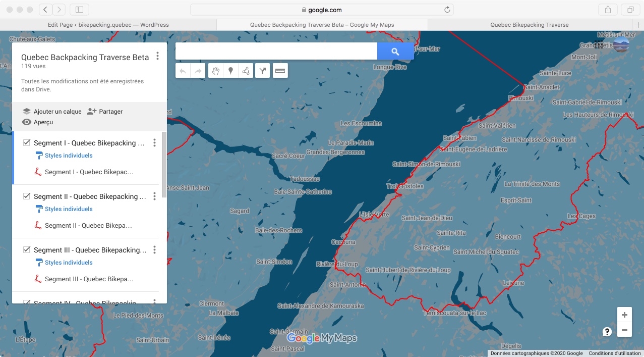
Task: Click the layers panel scrollbar
Action: [x=164, y=164]
